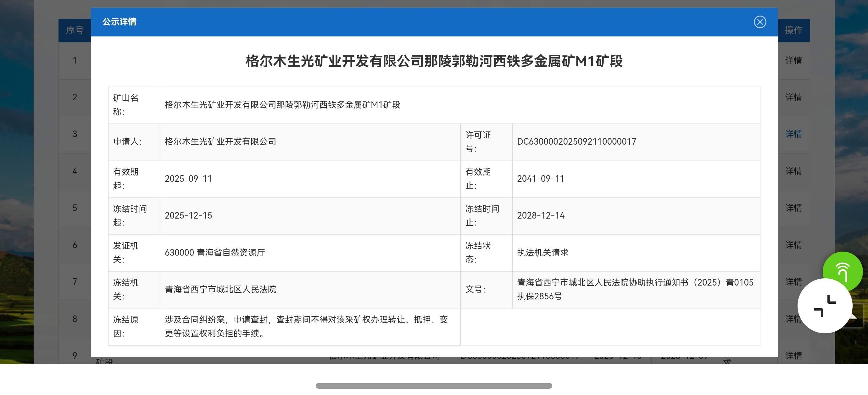
Task: Click the 序号 column header
Action: (75, 30)
